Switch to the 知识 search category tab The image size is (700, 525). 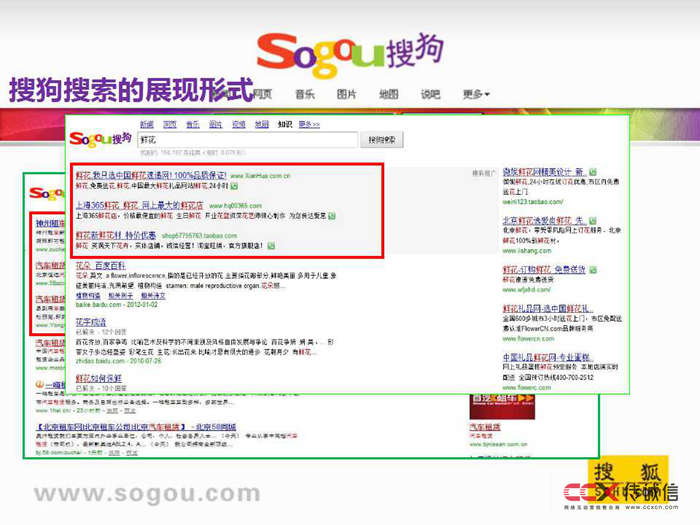pyautogui.click(x=285, y=125)
